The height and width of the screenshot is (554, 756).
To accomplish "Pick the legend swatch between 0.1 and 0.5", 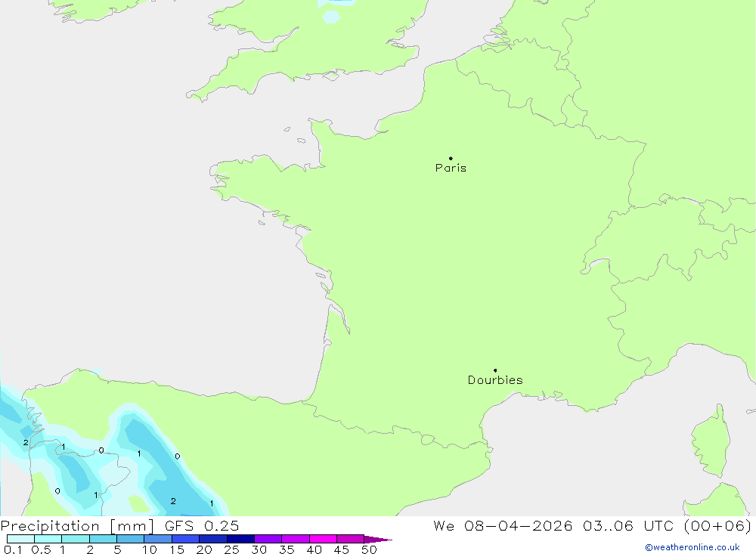I will click(20, 539).
